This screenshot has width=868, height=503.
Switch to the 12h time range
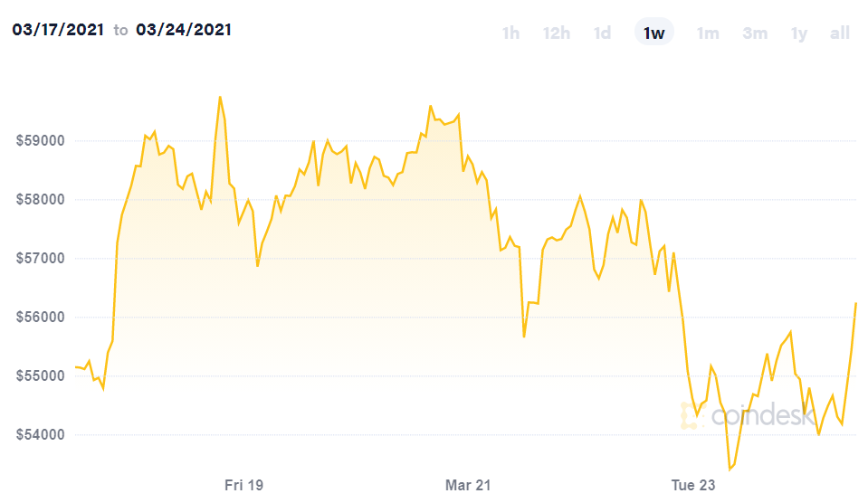pos(556,33)
